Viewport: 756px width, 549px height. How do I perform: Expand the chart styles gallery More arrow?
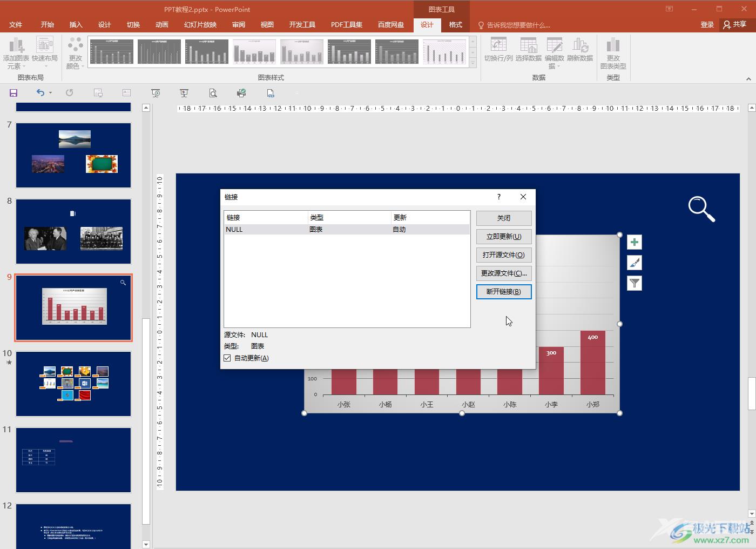[473, 63]
